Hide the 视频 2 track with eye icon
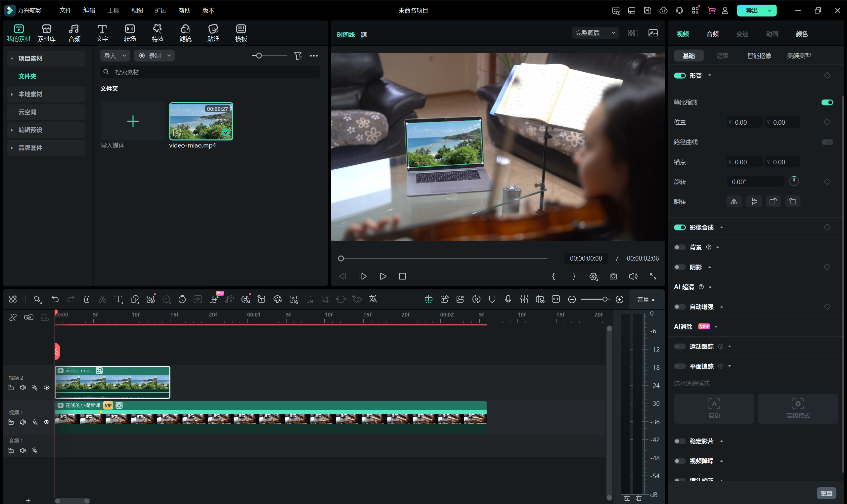This screenshot has height=504, width=847. (x=47, y=388)
